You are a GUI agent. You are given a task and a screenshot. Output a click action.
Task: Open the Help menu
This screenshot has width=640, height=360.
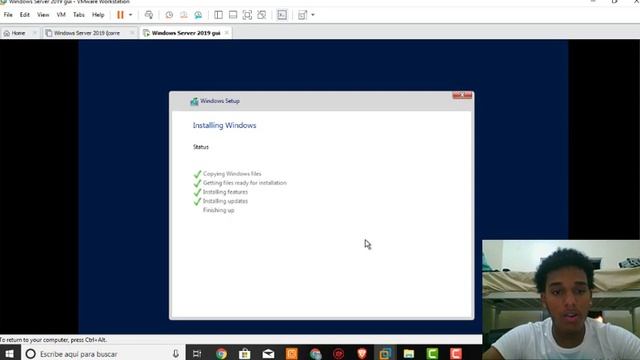click(x=98, y=15)
